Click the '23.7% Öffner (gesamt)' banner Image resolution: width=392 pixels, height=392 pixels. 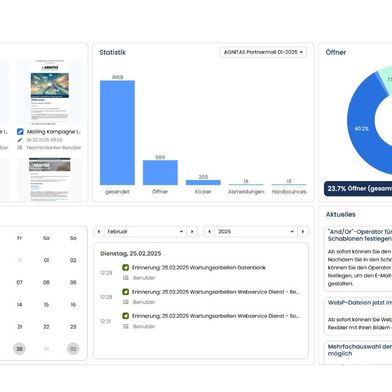pyautogui.click(x=358, y=189)
